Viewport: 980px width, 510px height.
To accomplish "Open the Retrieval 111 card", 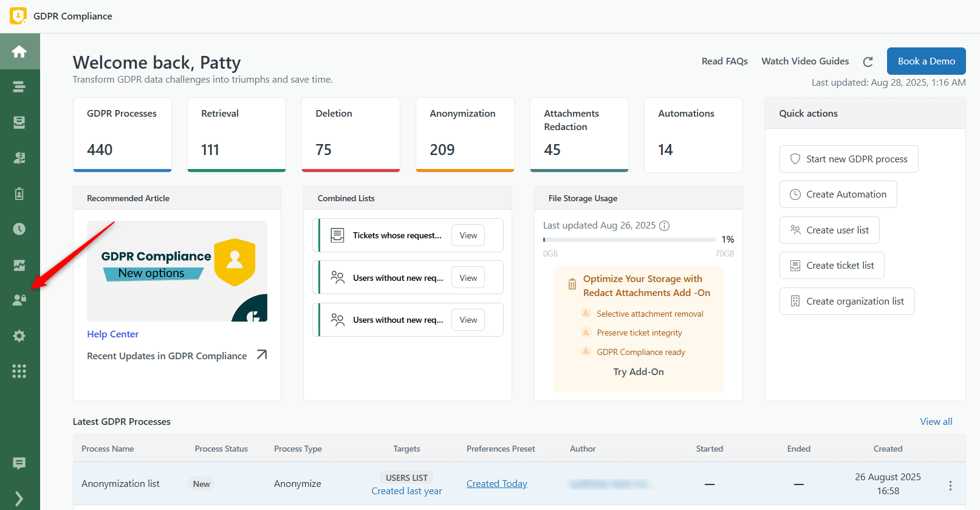I will click(236, 134).
